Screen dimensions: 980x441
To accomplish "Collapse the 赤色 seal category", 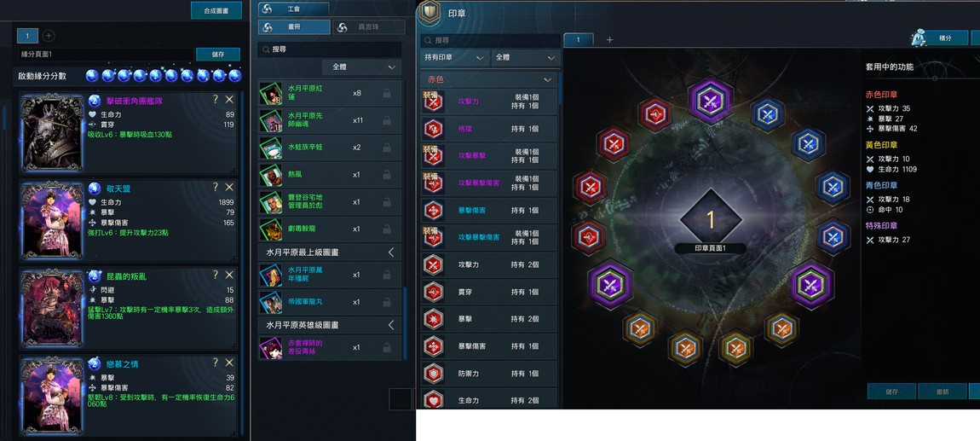I will 548,80.
